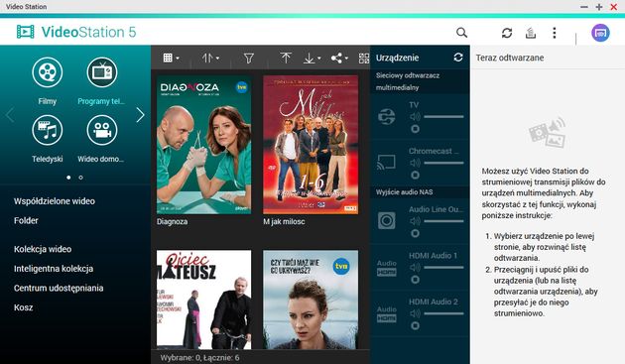Mute the Chromecast speaker
This screenshot has width=625, height=364.
pos(415,163)
